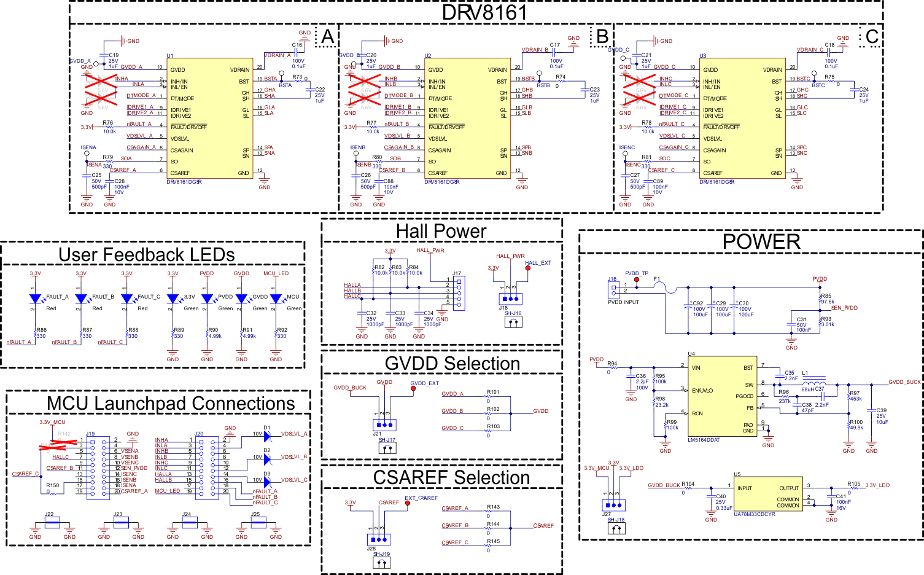Select resistor R85 97.6k in the PVDD divider

pos(821,299)
